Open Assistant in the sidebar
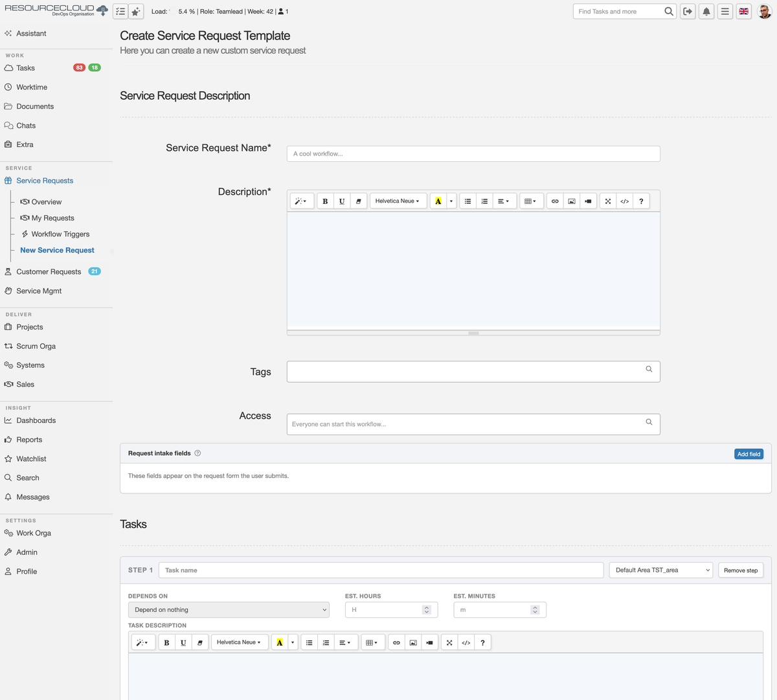The image size is (777, 700). pyautogui.click(x=31, y=34)
